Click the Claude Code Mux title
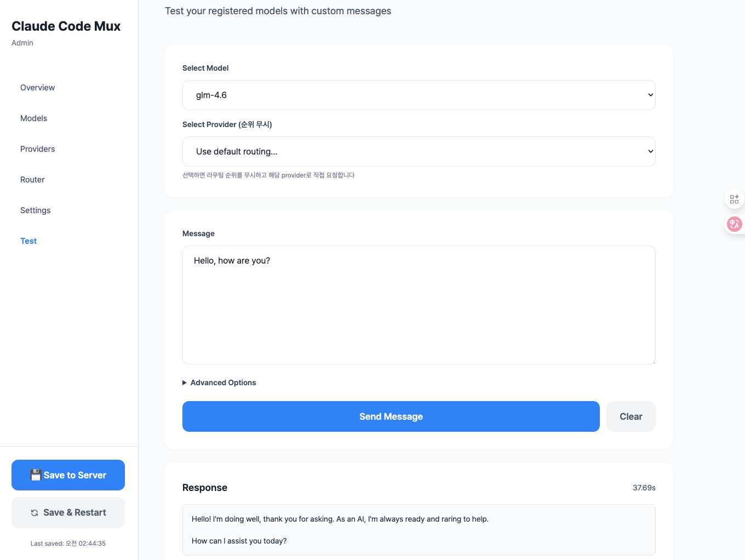The width and height of the screenshot is (745, 560). pyautogui.click(x=66, y=26)
